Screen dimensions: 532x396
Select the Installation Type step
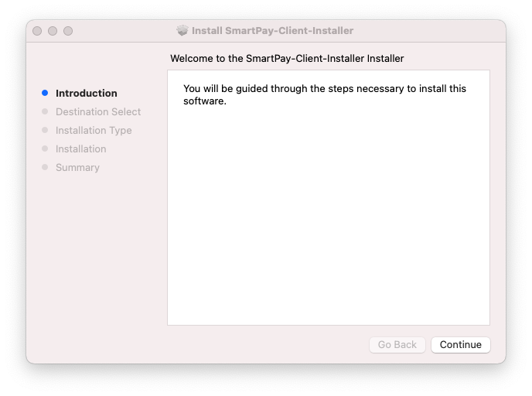(x=94, y=130)
